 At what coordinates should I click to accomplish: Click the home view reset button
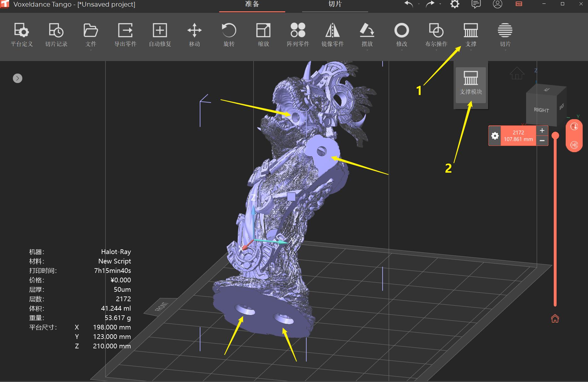pos(517,73)
